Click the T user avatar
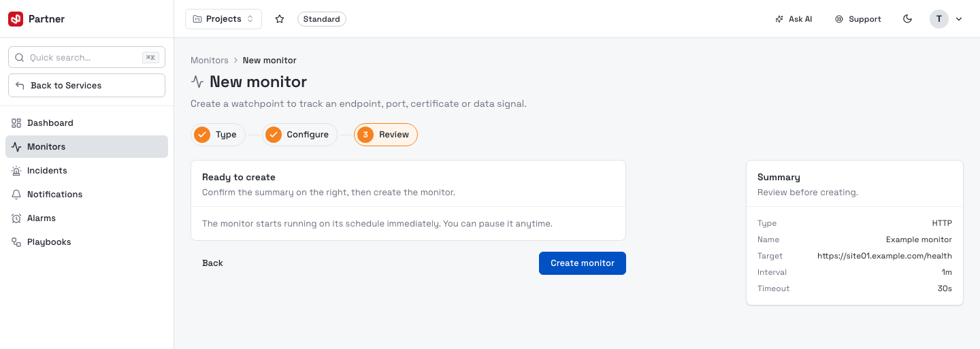Screen dimensions: 980x349 (939, 19)
